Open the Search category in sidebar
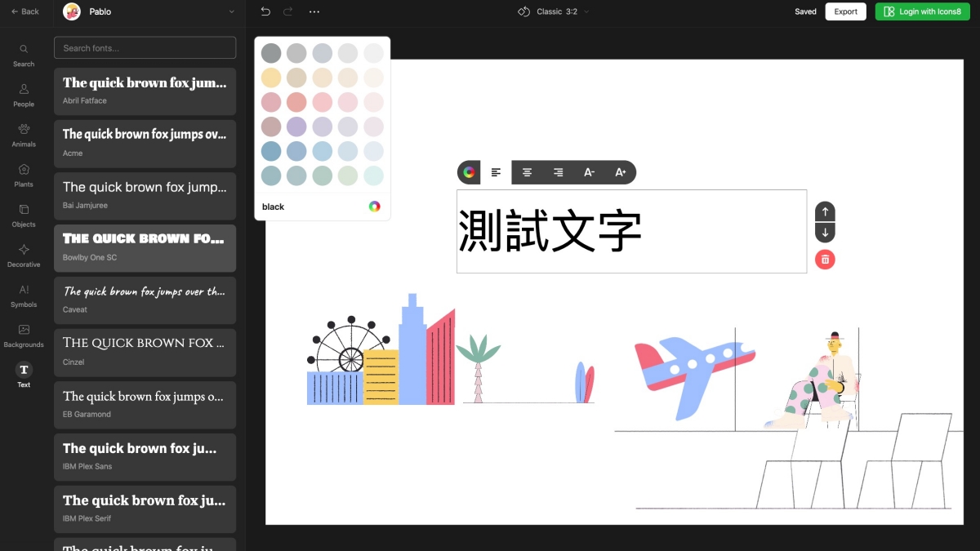This screenshot has height=551, width=980. tap(24, 56)
